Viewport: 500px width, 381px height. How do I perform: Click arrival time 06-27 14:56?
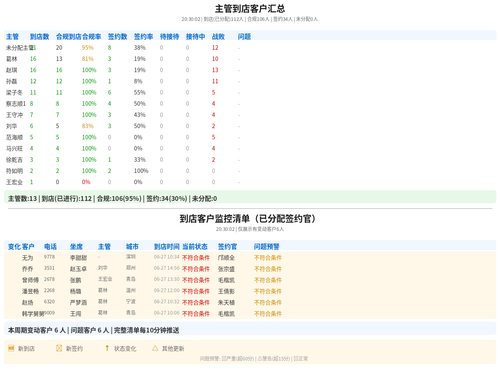coord(167,268)
